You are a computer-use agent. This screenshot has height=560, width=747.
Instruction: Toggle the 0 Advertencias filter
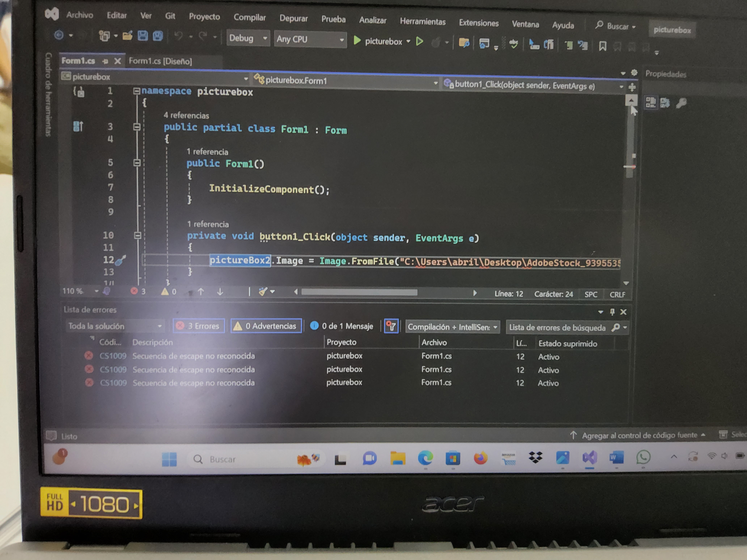click(x=266, y=326)
